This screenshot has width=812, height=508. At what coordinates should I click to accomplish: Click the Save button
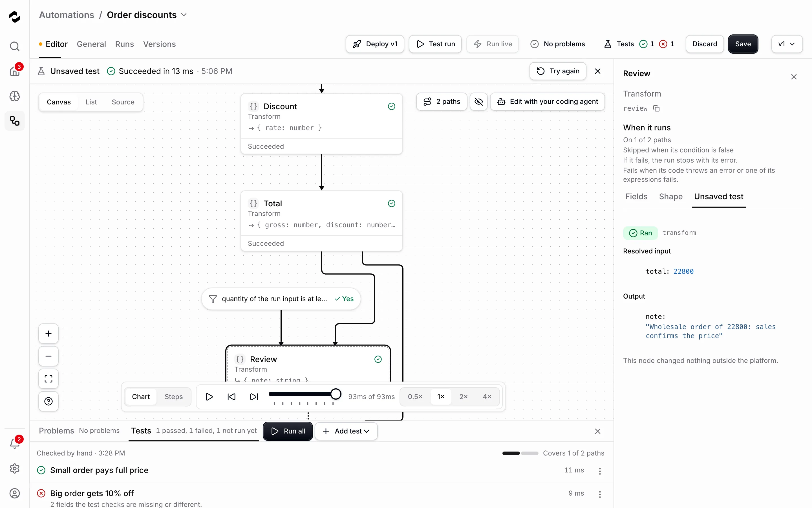743,44
